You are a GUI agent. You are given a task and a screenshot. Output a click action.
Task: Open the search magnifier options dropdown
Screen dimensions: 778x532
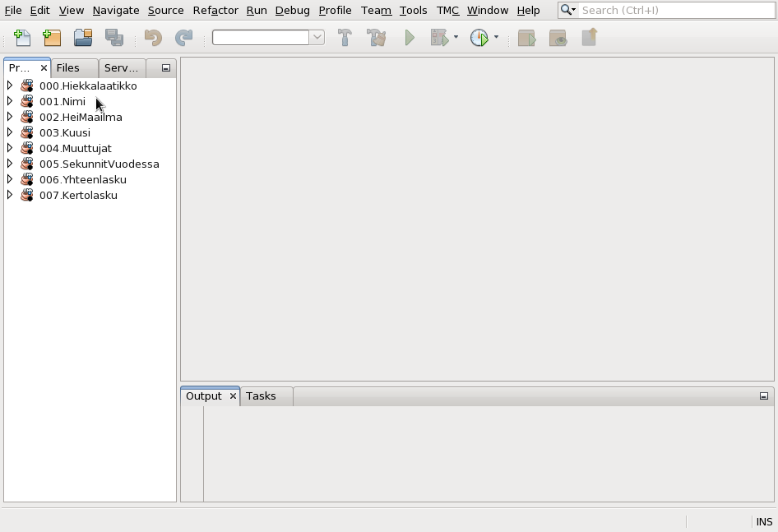coord(568,10)
